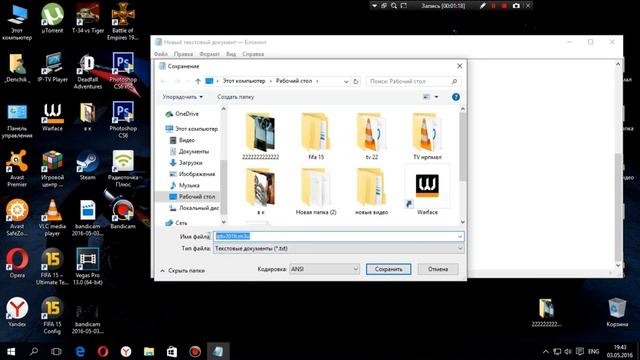The height and width of the screenshot is (360, 640).
Task: Open Edge browser from the taskbar
Action: click(x=80, y=351)
